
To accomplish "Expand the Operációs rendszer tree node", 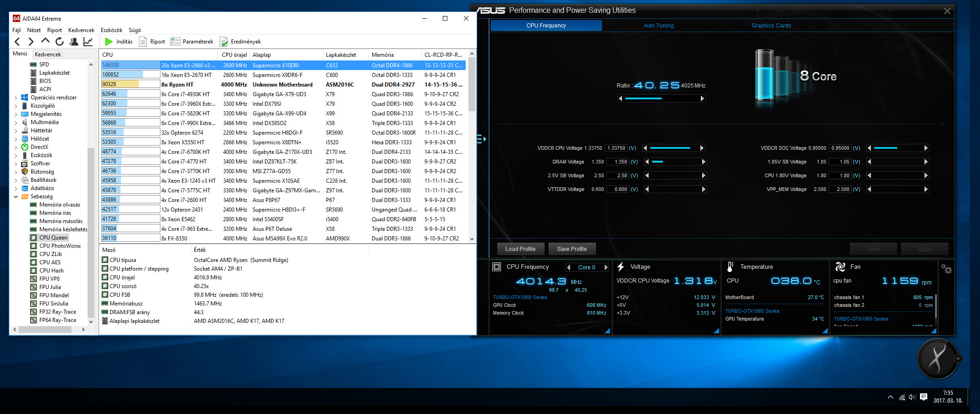I will [16, 98].
